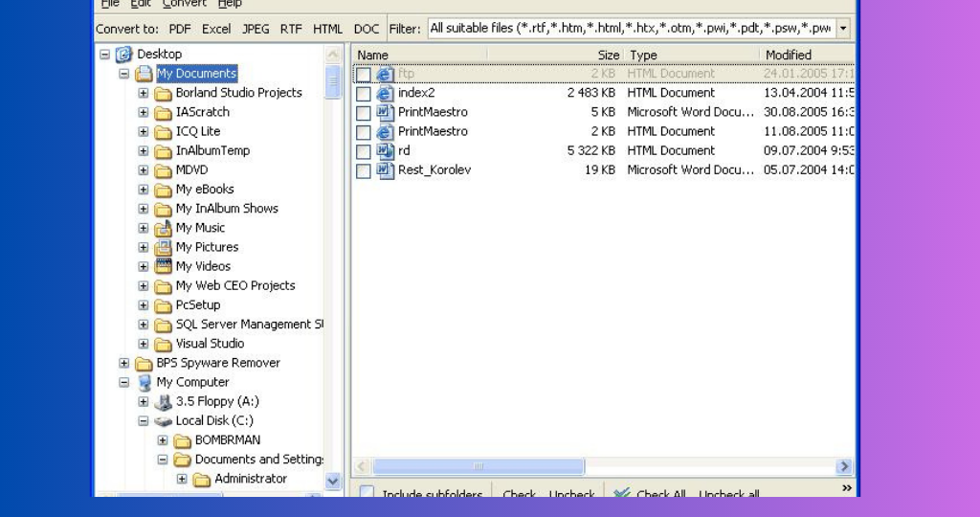
Task: Click the HTML icon of PrintMaestro 2 KB
Action: 385,132
